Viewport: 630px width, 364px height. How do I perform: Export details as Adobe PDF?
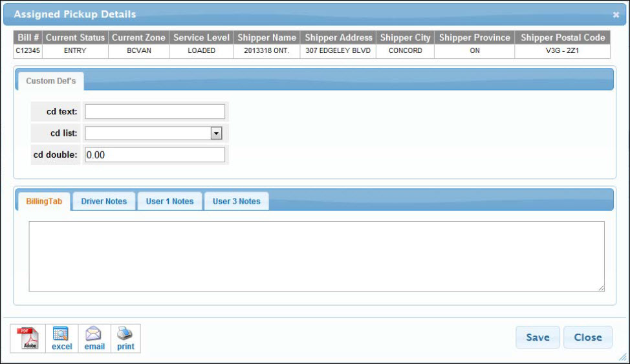[x=28, y=338]
